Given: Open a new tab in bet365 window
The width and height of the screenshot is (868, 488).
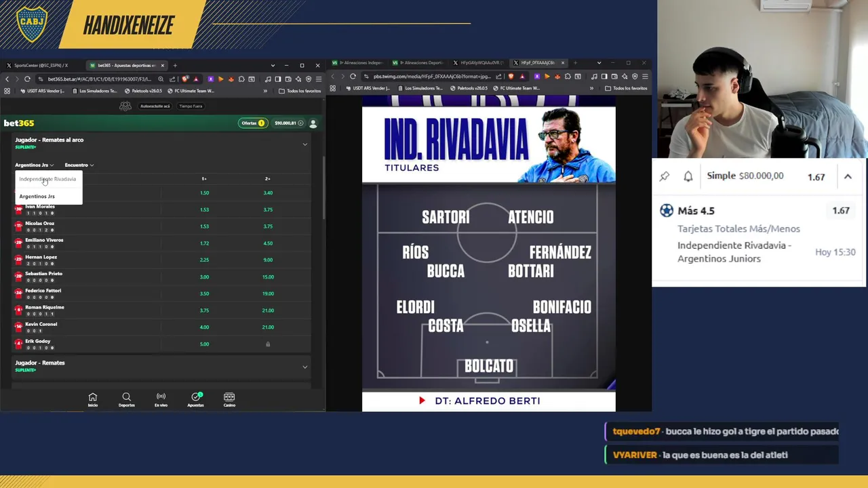Looking at the screenshot, I should [x=175, y=66].
